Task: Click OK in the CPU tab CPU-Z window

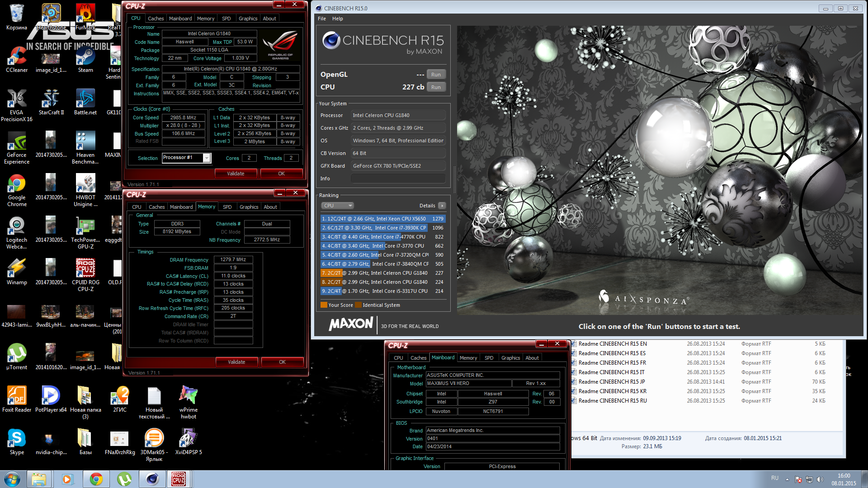Action: pyautogui.click(x=281, y=174)
